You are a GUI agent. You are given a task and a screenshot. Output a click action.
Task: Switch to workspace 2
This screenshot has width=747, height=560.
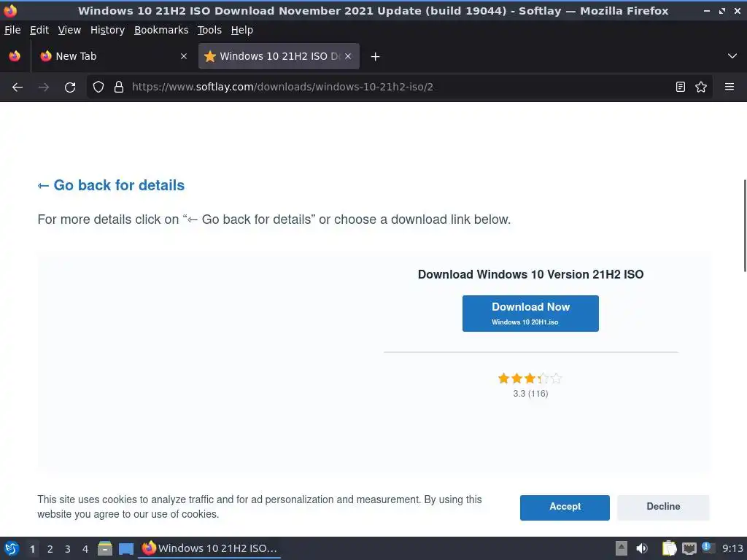point(50,549)
